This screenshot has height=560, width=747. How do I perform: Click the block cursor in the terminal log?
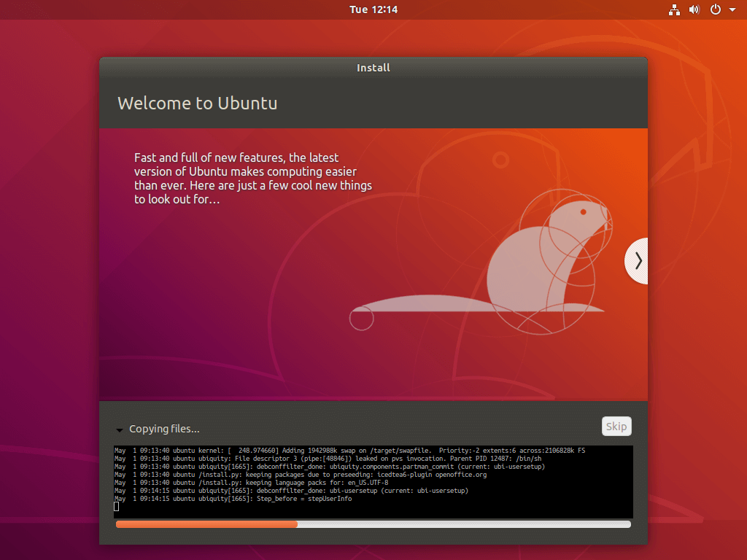117,506
